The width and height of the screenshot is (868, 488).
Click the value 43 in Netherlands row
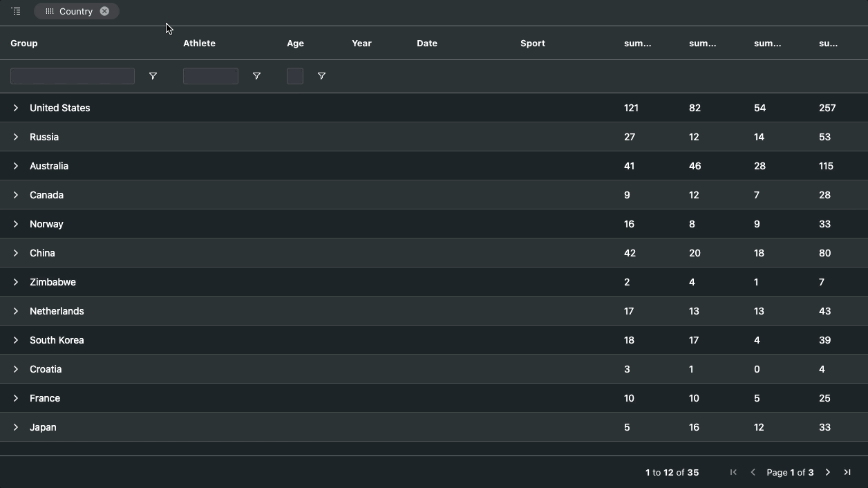(x=824, y=311)
